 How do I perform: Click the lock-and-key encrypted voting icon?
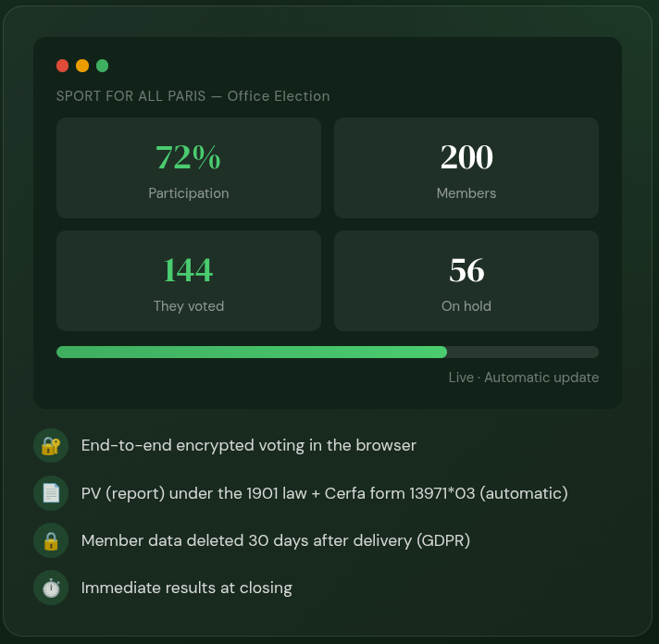pyautogui.click(x=51, y=446)
